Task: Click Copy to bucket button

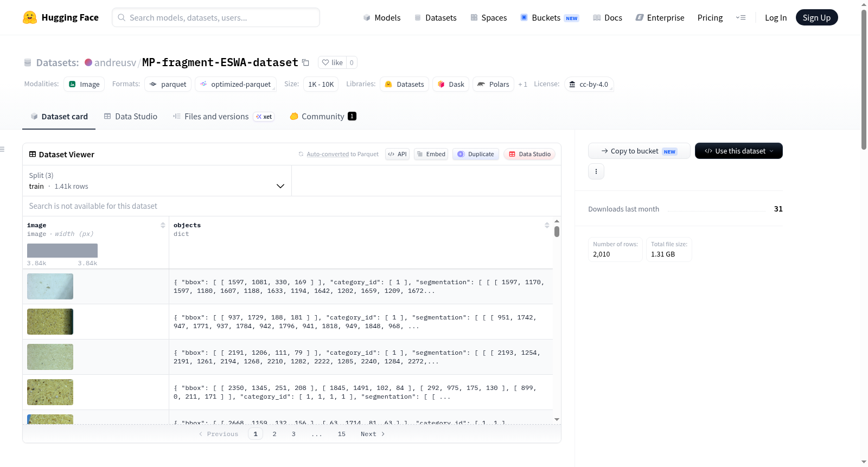Action: pyautogui.click(x=639, y=151)
